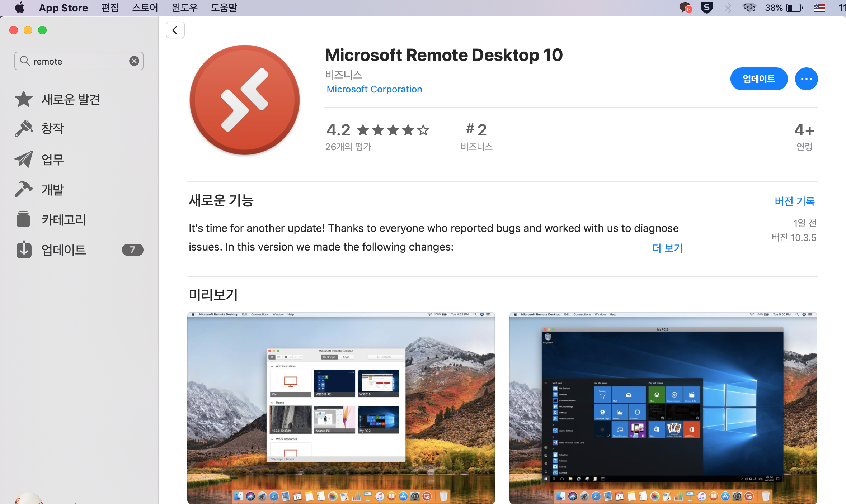Image resolution: width=846 pixels, height=504 pixels.
Task: Click the Microsoft Remote Desktop app icon
Action: tap(245, 100)
